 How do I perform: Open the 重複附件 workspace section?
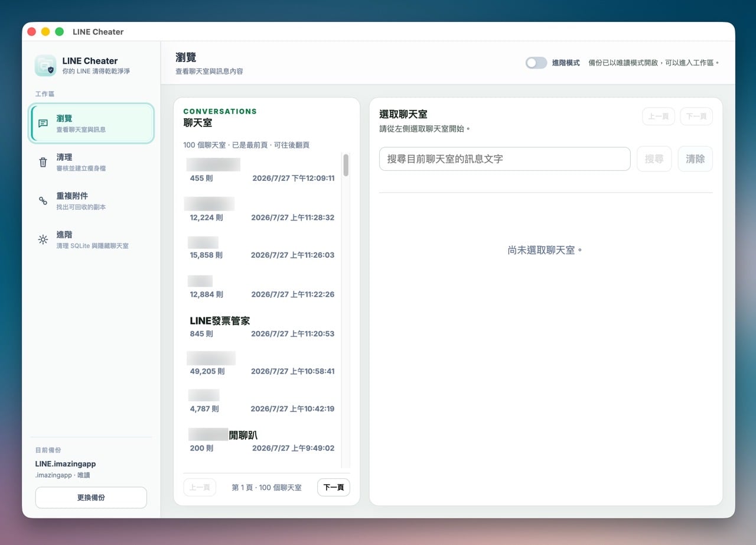tap(92, 201)
